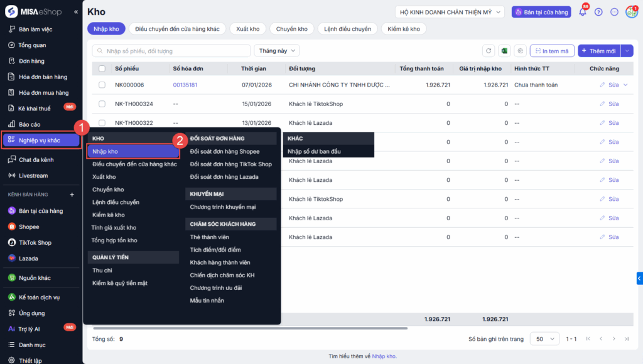Select Nhập kho in the flyout menu

[x=133, y=151]
